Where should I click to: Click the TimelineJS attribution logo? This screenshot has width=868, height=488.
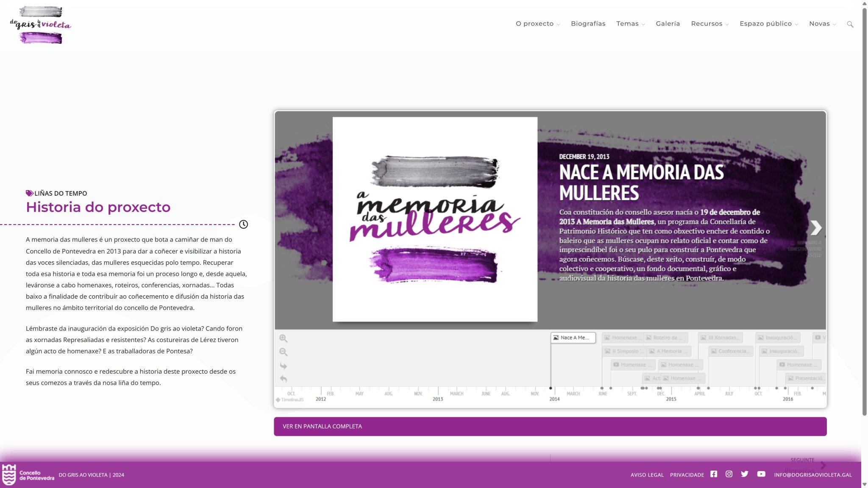290,400
